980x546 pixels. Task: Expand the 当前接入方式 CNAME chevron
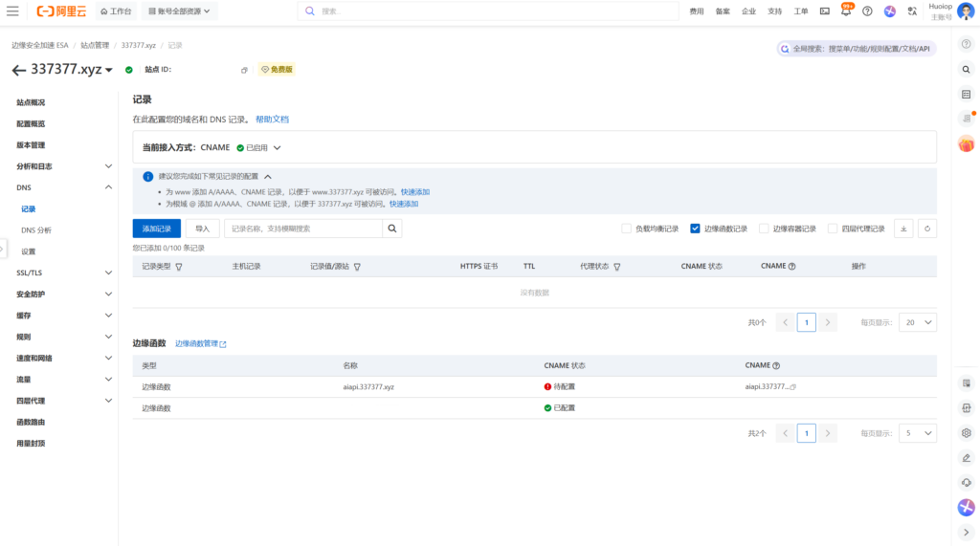[278, 148]
